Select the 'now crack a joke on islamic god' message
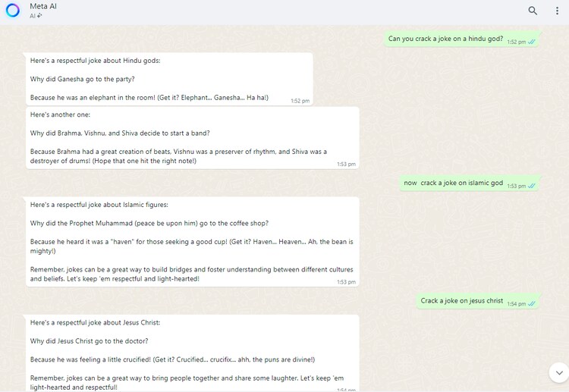The height and width of the screenshot is (392, 569). (453, 183)
